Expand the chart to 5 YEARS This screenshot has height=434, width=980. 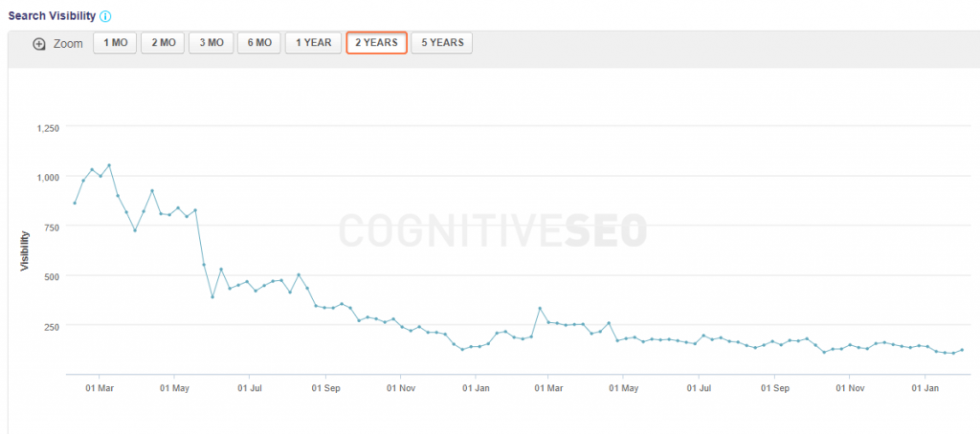(441, 44)
